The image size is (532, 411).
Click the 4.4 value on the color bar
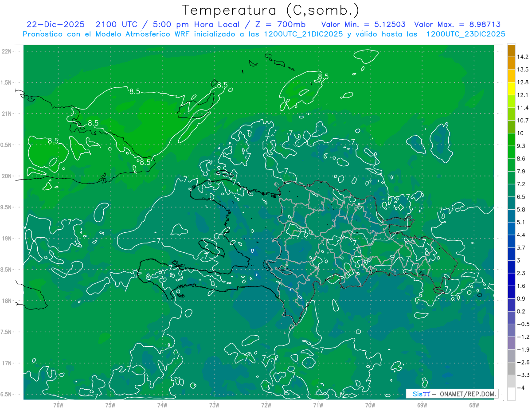pyautogui.click(x=521, y=235)
